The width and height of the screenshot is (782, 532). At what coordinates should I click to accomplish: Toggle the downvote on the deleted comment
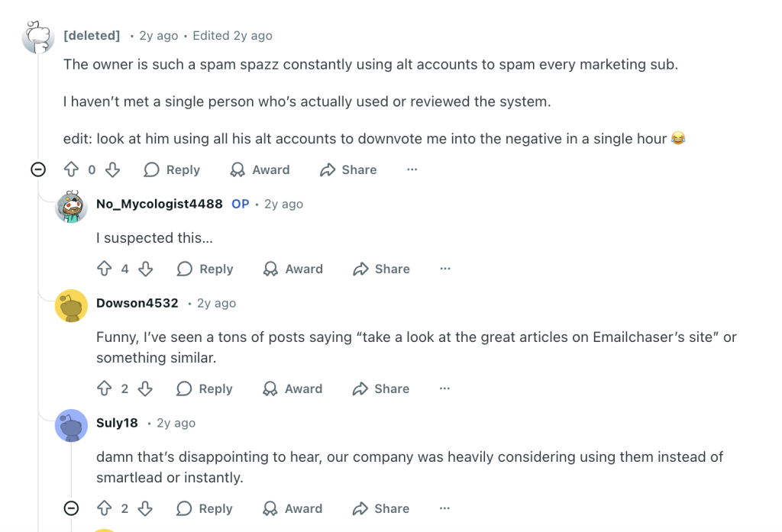click(x=112, y=169)
